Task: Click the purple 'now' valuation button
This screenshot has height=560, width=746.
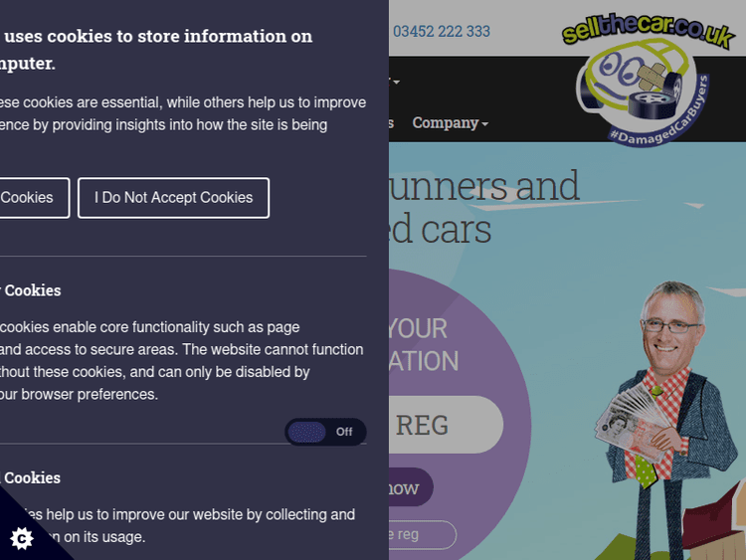Action: (411, 487)
